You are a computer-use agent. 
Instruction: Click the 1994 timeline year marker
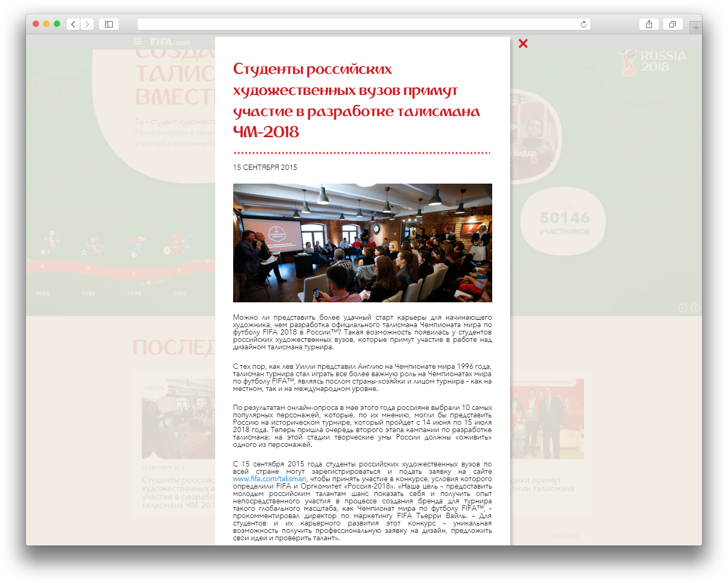[x=88, y=293]
